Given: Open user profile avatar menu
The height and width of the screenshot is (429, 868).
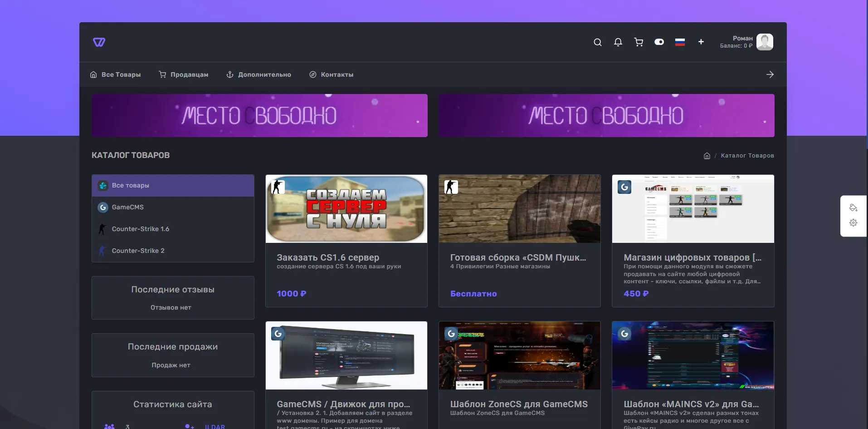Looking at the screenshot, I should (x=765, y=42).
